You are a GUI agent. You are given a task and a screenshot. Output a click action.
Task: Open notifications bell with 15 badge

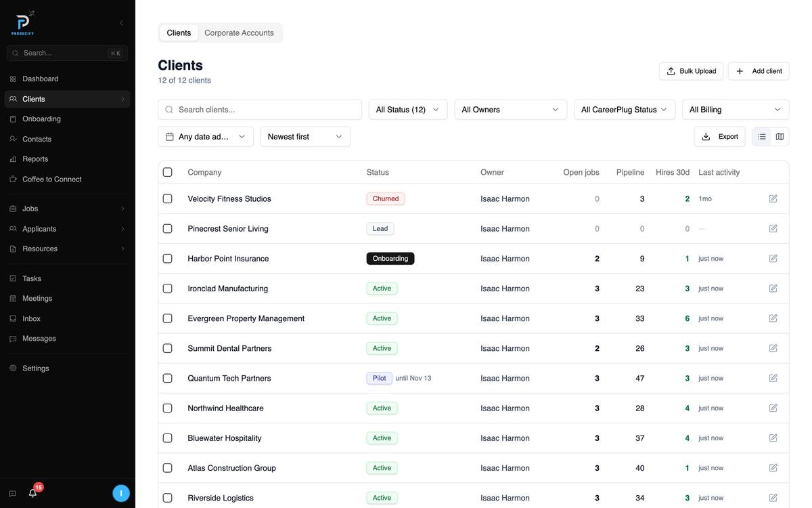click(32, 493)
